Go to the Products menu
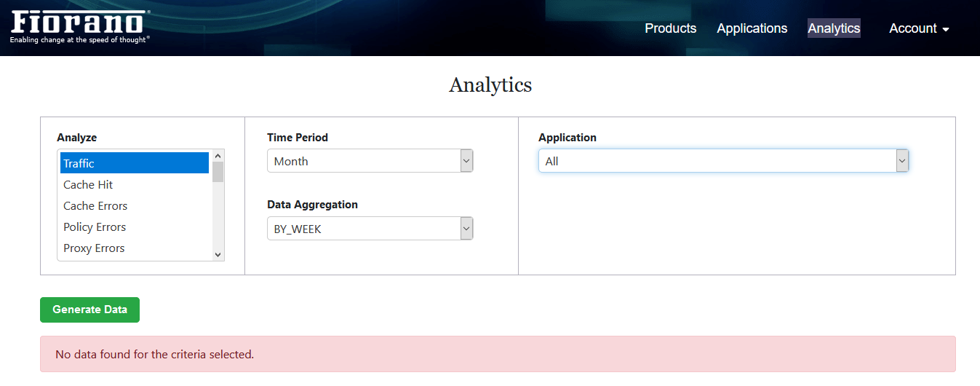 click(671, 28)
